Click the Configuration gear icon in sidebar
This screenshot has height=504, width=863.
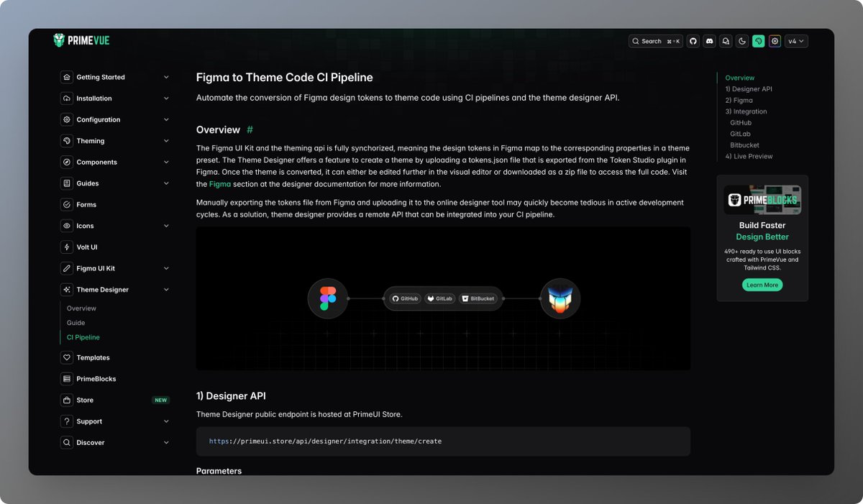[67, 119]
